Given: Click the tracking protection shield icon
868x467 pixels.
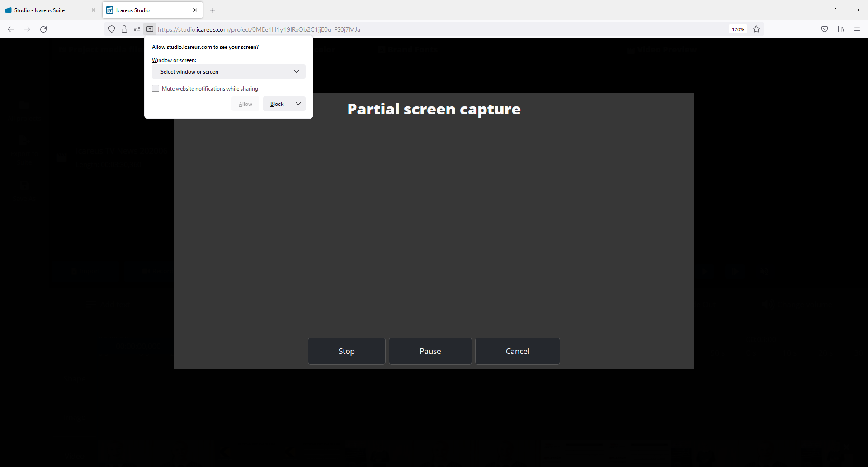Looking at the screenshot, I should click(x=112, y=29).
